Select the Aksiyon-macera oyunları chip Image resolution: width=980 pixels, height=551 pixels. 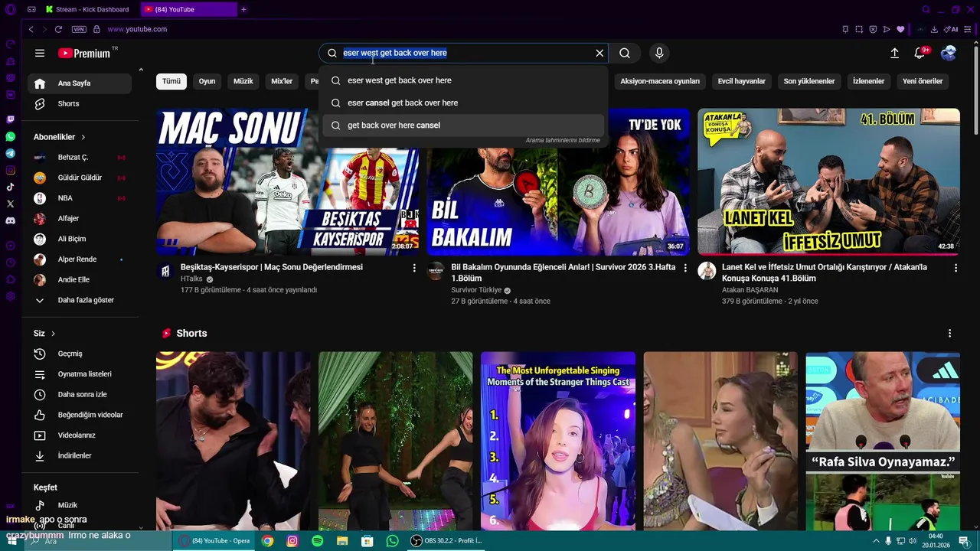pyautogui.click(x=660, y=81)
